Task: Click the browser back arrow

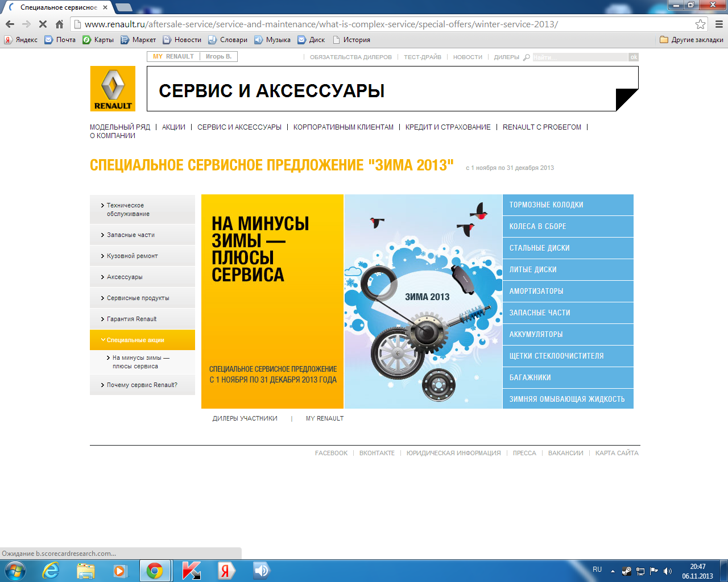Action: [x=10, y=24]
